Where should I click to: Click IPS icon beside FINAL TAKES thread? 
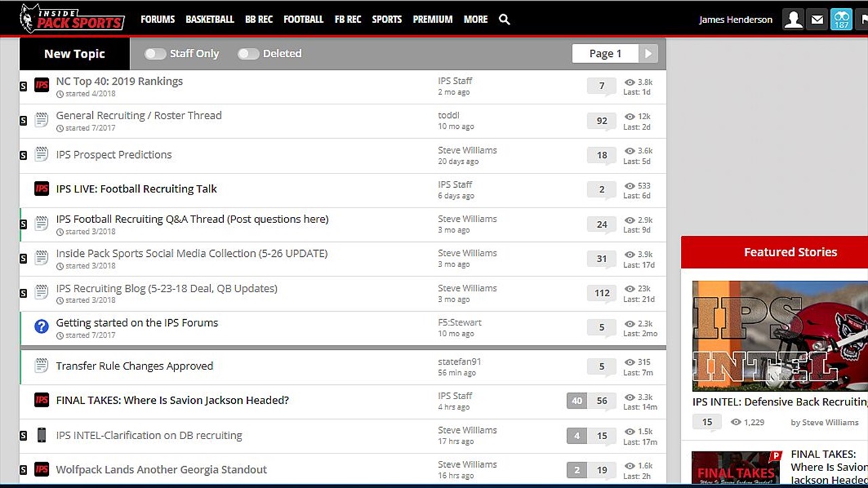pyautogui.click(x=41, y=400)
